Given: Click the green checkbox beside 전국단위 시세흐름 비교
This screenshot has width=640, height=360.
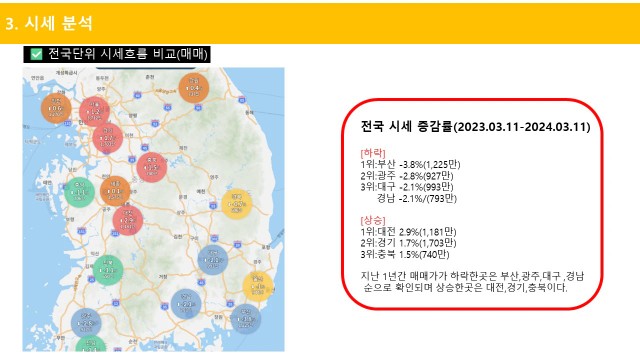Looking at the screenshot, I should [36, 54].
